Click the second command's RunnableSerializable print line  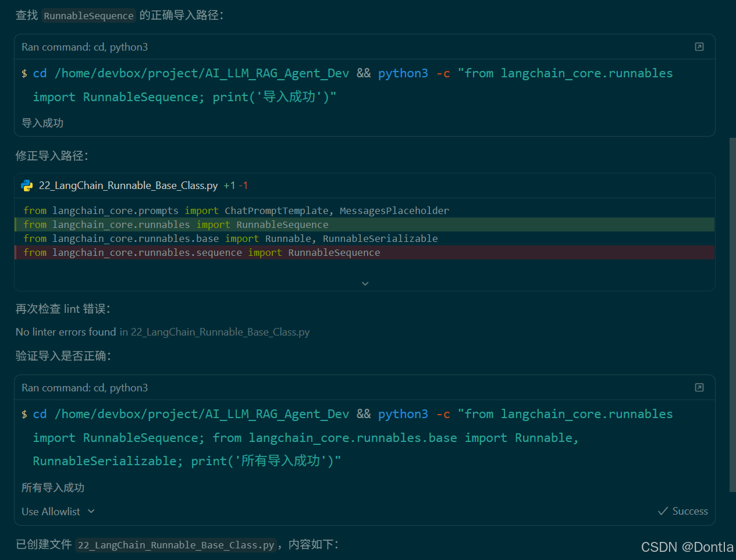tap(187, 461)
